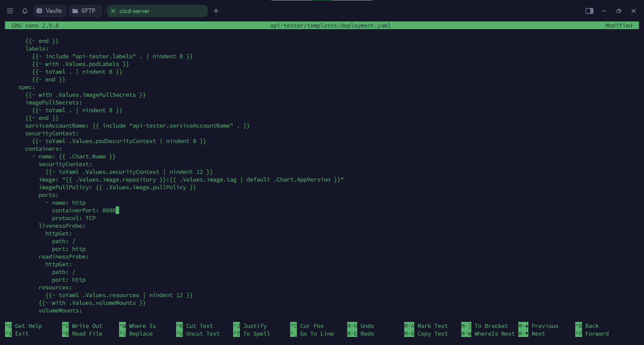Image resolution: width=644 pixels, height=345 pixels.
Task: Click 'Where Is' shortcut hint
Action: [x=138, y=326]
